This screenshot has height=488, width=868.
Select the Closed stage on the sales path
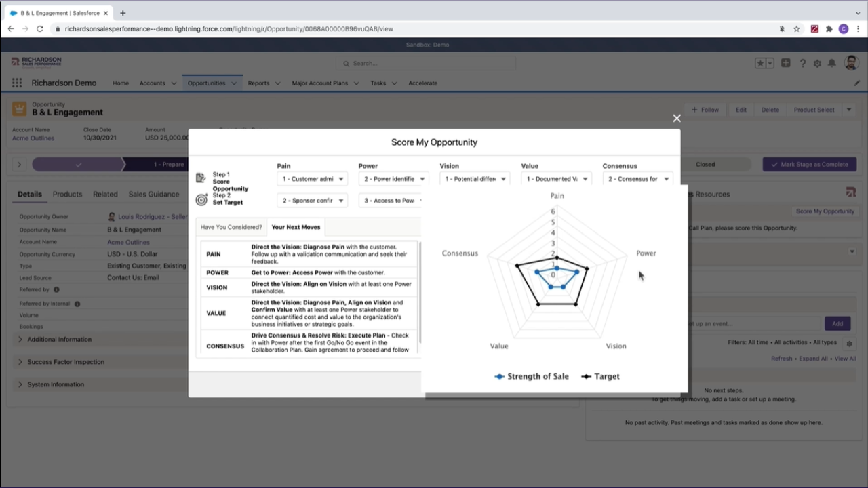click(705, 164)
